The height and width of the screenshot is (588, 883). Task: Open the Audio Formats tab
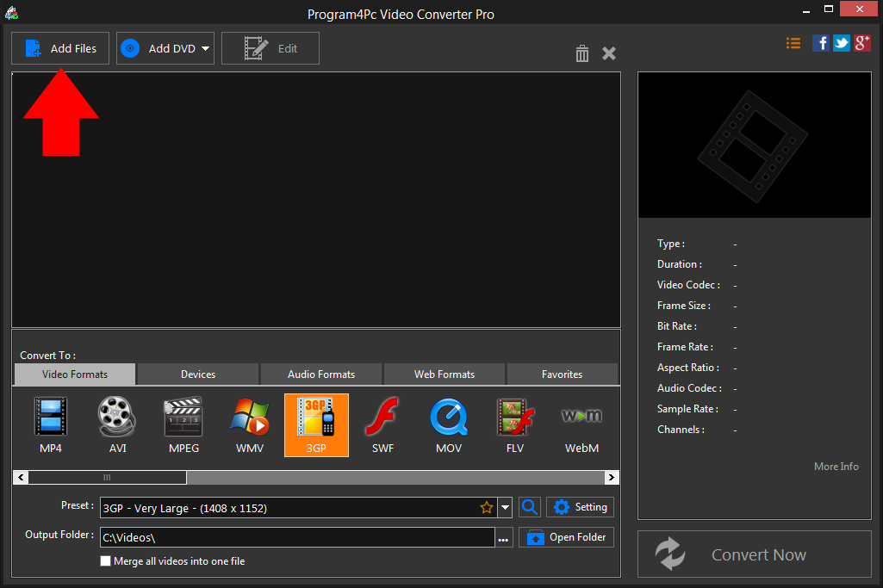(x=320, y=374)
